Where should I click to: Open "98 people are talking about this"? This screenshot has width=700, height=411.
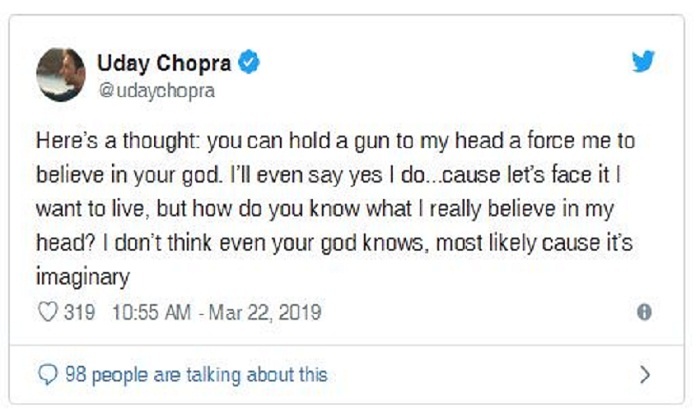tap(195, 375)
